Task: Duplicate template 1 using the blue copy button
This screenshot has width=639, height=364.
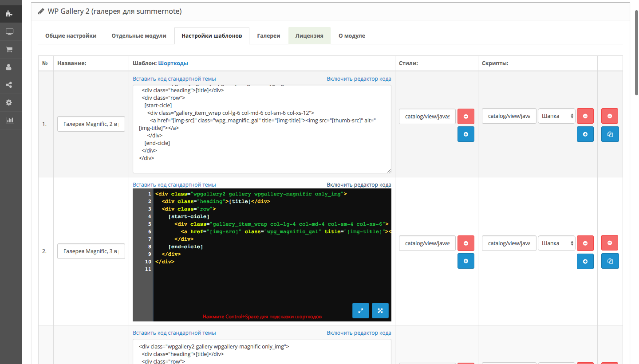Action: coord(610,134)
